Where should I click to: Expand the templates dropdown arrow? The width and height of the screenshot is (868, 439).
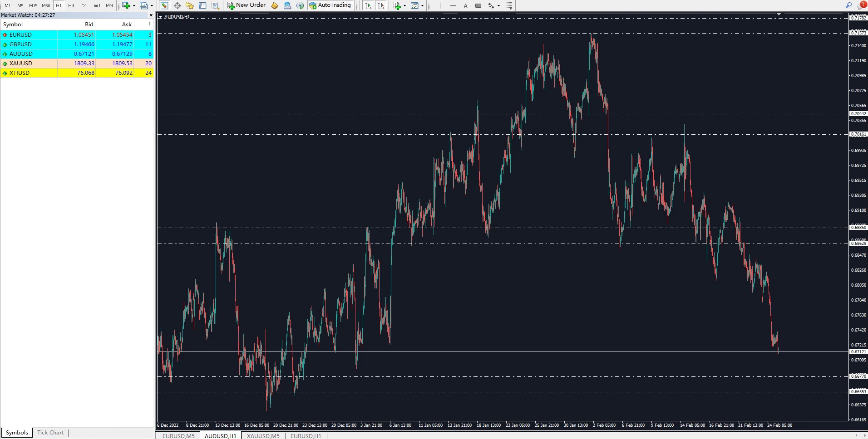(x=423, y=5)
